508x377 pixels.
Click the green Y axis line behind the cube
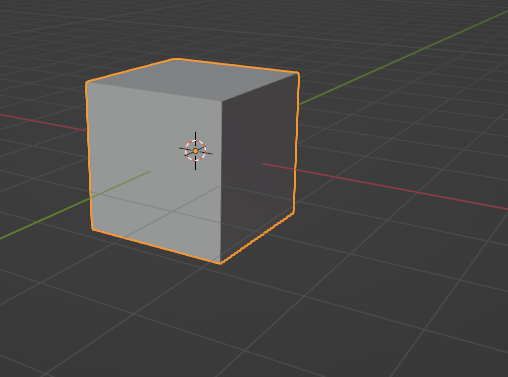click(403, 57)
